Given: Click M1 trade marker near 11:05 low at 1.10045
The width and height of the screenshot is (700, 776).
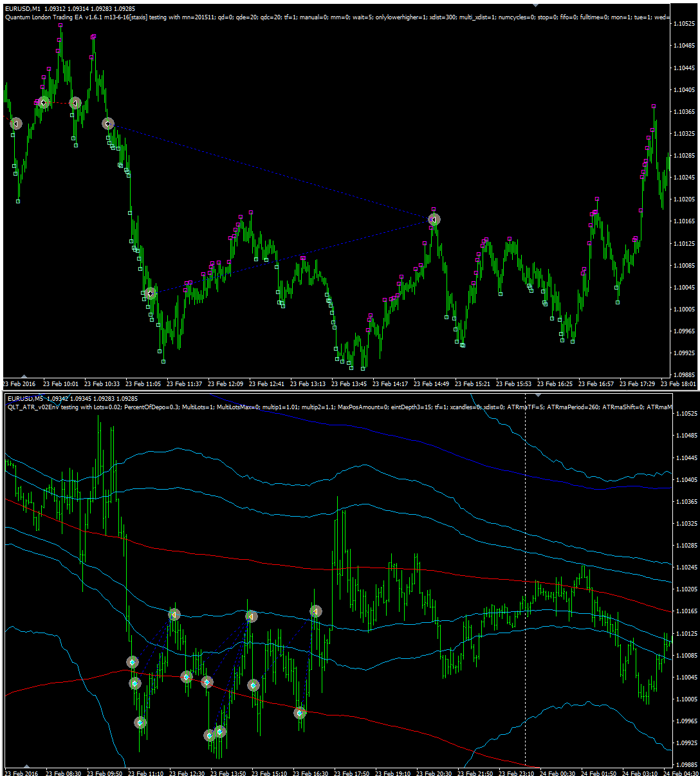Looking at the screenshot, I should [150, 293].
